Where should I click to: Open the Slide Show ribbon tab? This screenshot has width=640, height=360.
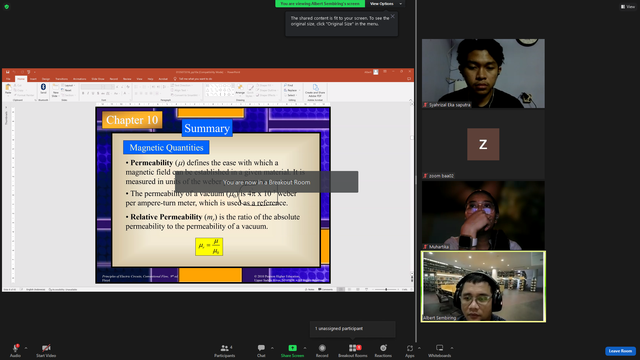click(98, 79)
